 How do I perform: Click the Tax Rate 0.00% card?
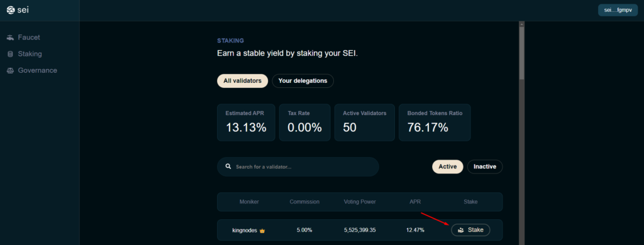pyautogui.click(x=305, y=122)
